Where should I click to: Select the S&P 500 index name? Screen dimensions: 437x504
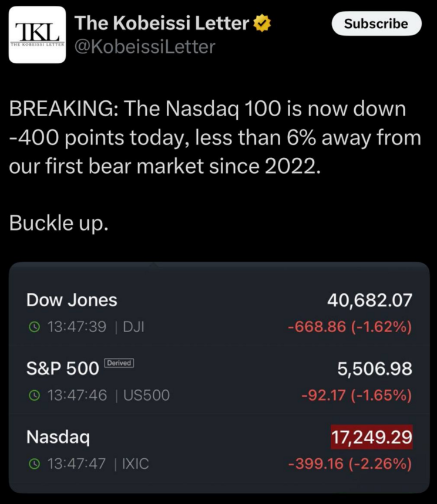62,368
